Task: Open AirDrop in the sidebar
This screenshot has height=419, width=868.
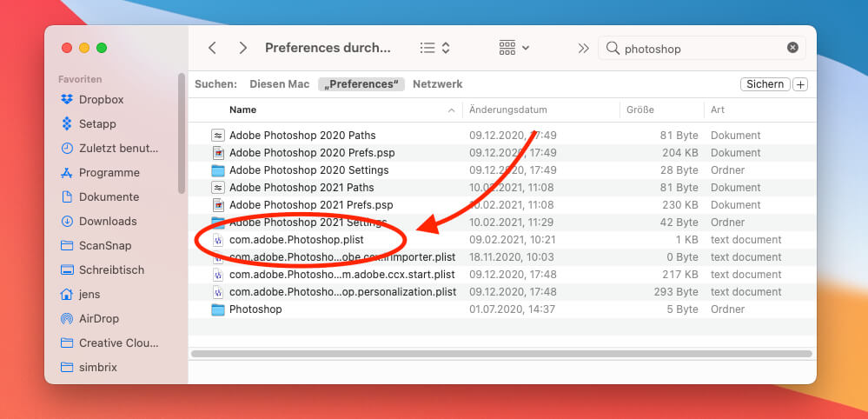Action: (x=89, y=319)
